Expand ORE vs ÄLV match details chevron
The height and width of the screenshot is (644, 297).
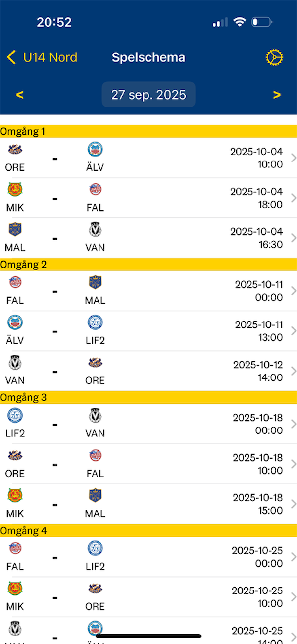(293, 158)
